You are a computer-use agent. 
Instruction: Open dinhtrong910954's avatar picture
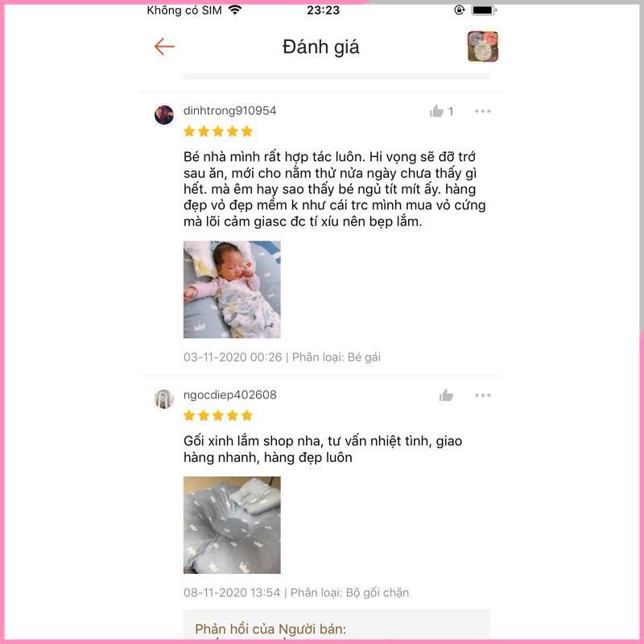[x=164, y=114]
